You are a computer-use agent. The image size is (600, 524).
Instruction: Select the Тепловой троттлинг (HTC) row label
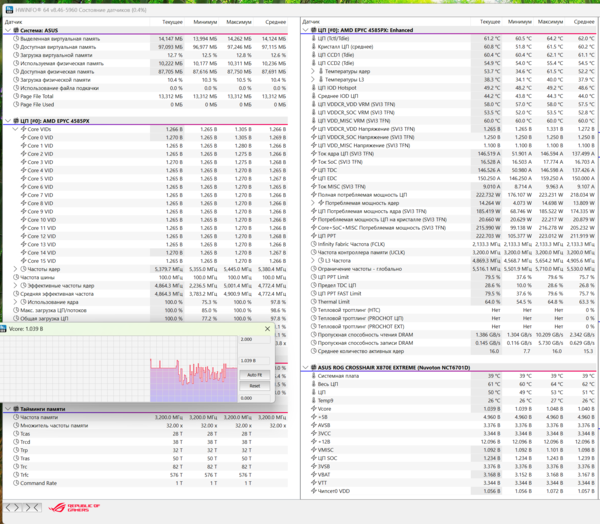(349, 310)
